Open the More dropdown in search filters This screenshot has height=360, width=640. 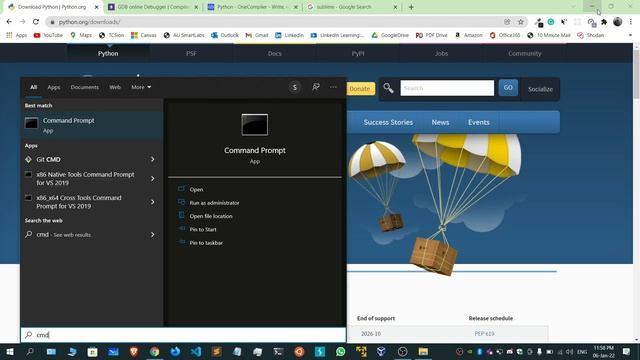pyautogui.click(x=141, y=87)
